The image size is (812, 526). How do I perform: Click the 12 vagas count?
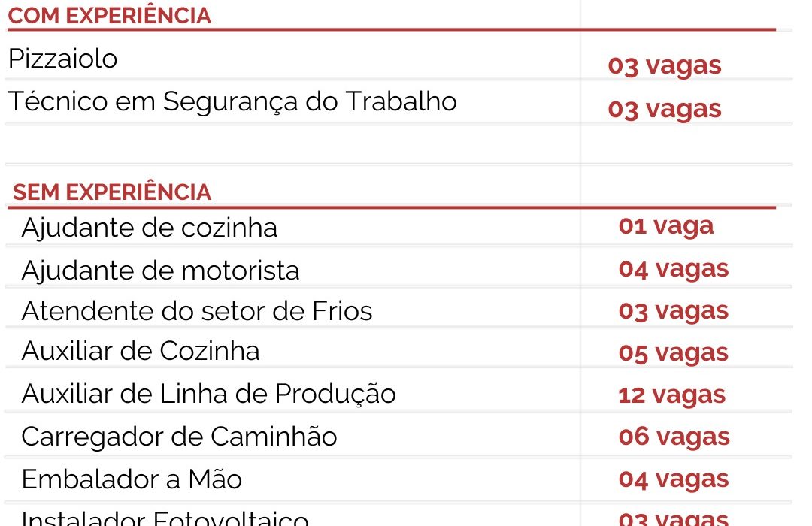pos(672,394)
